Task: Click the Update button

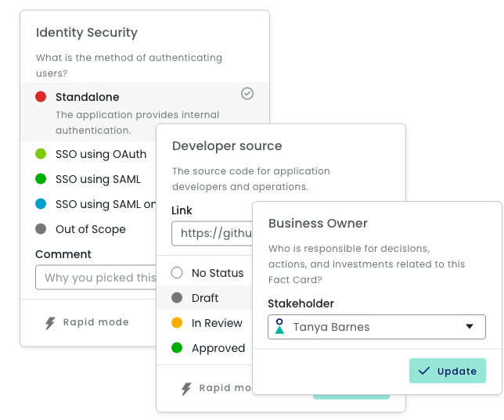Action: tap(448, 371)
